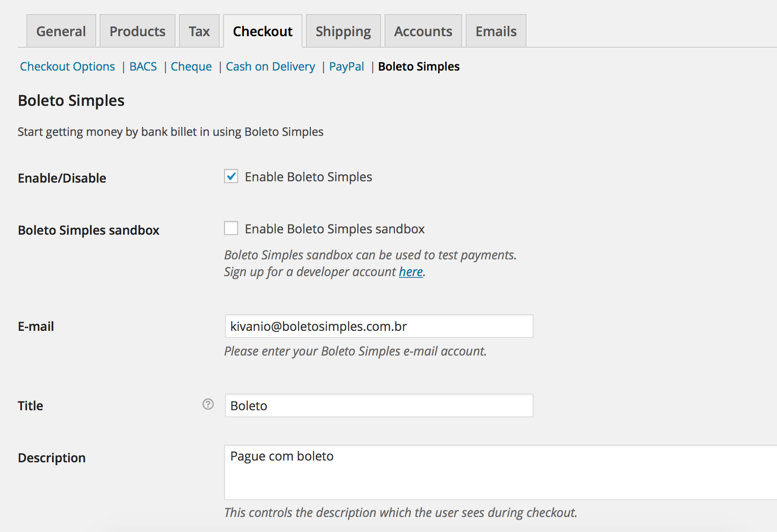777x532 pixels.
Task: Click the 'This controls the description' help text
Action: point(400,513)
